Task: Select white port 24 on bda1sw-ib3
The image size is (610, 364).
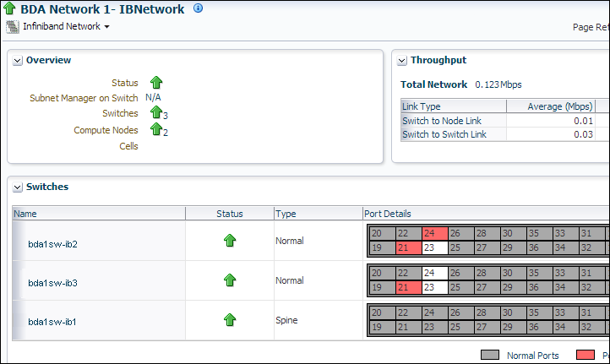Action: (x=435, y=273)
